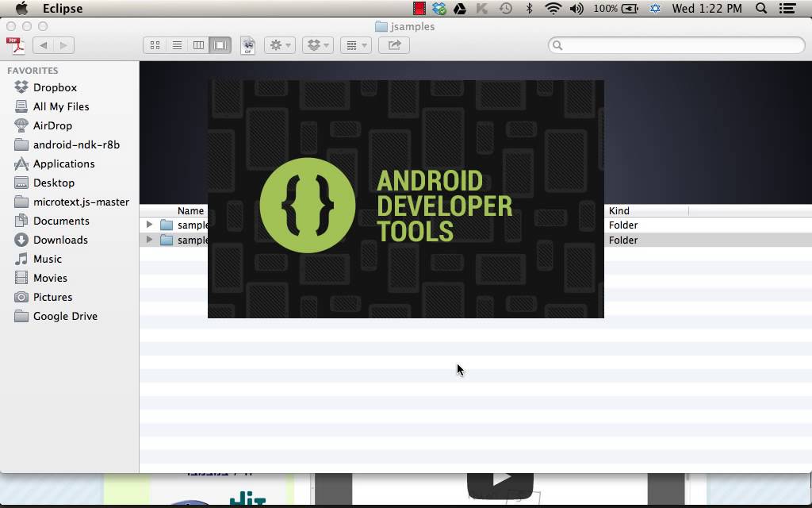
Task: Click the Google Drive menu bar icon
Action: tap(459, 8)
